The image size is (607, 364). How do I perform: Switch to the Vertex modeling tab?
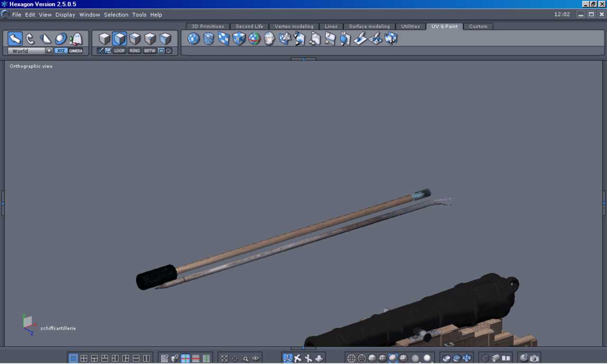pos(294,27)
